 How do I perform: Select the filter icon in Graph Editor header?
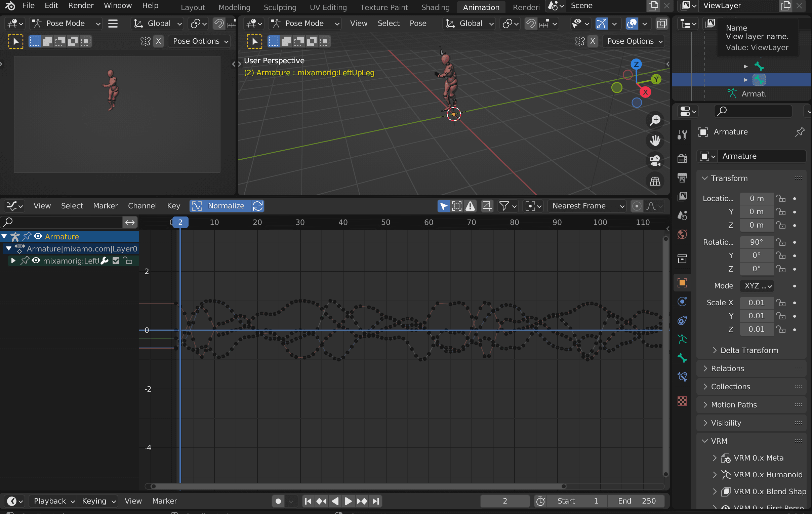[x=505, y=206]
